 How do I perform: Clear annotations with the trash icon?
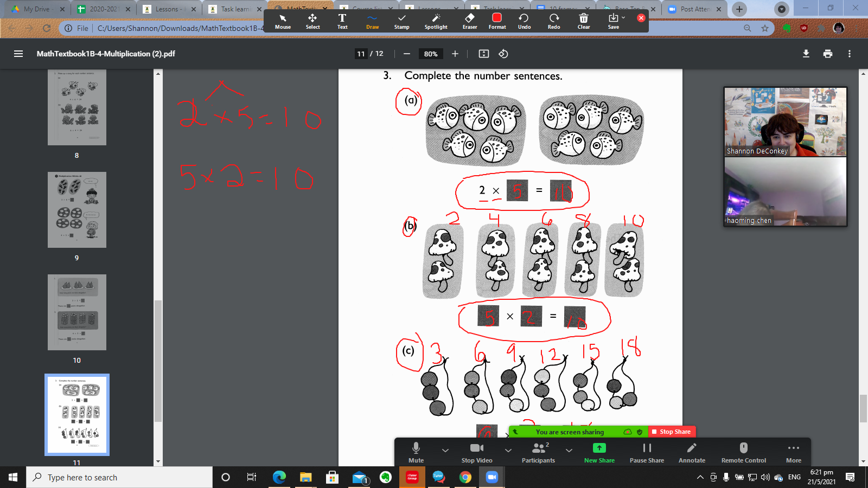pos(584,21)
